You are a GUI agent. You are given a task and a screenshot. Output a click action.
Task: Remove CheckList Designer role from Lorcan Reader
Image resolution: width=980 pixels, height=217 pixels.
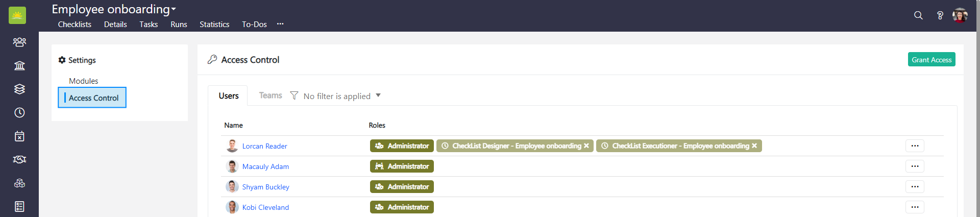click(586, 146)
